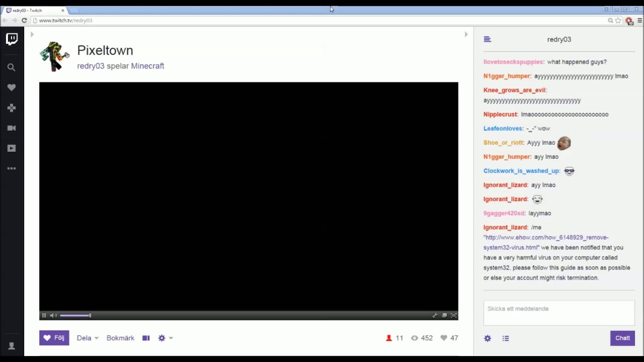Open the red adblock extension icon
644x362 pixels.
[x=629, y=21]
